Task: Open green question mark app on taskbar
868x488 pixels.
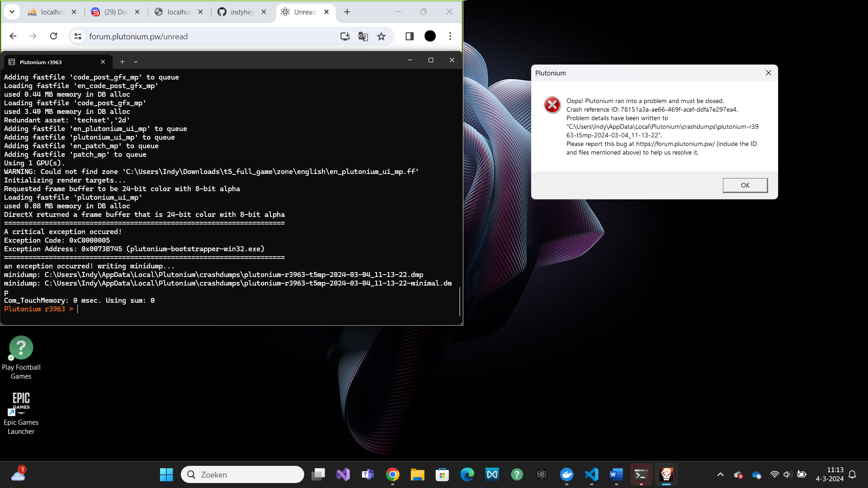Action: point(517,474)
